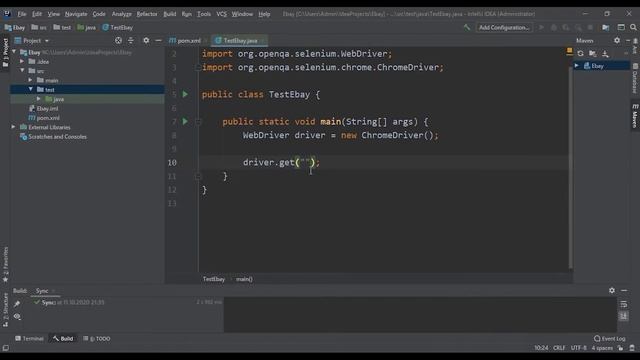640x360 pixels.
Task: Expand the Ebay Maven project node
Action: (576, 66)
